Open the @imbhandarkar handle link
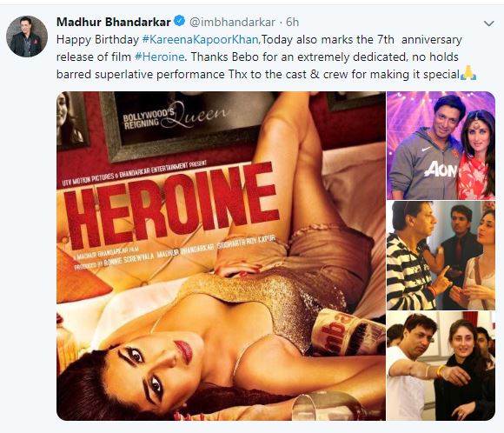The width and height of the screenshot is (504, 433). (x=232, y=22)
